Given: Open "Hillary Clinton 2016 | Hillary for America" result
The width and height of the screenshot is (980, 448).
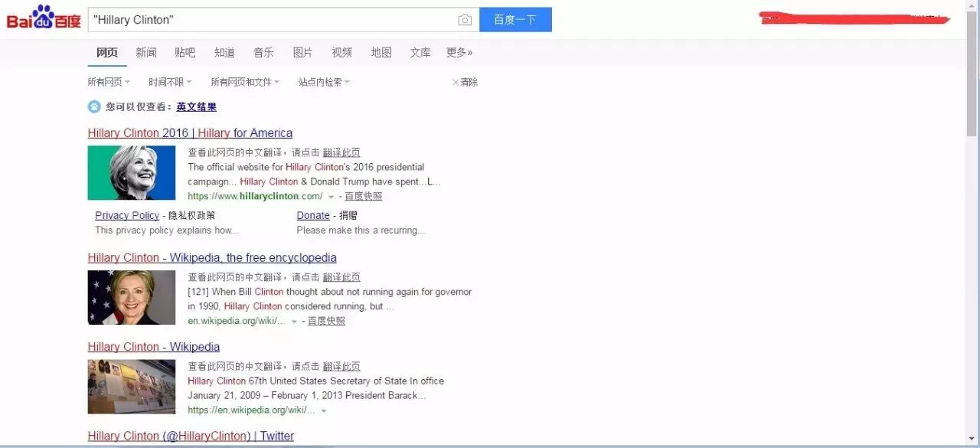Looking at the screenshot, I should [190, 133].
